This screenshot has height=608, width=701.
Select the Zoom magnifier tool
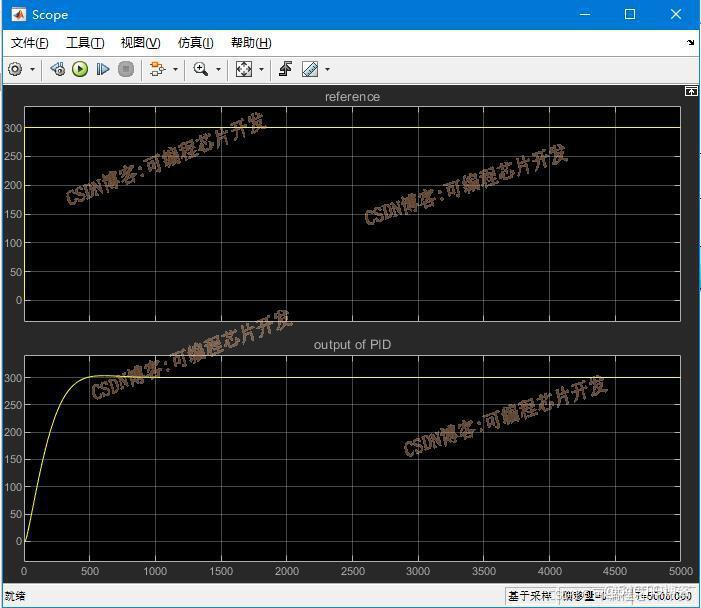[200, 69]
